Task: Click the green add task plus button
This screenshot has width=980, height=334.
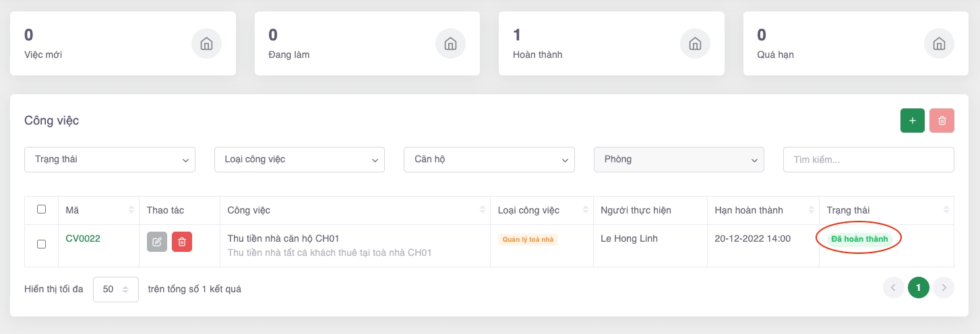Action: pos(912,121)
